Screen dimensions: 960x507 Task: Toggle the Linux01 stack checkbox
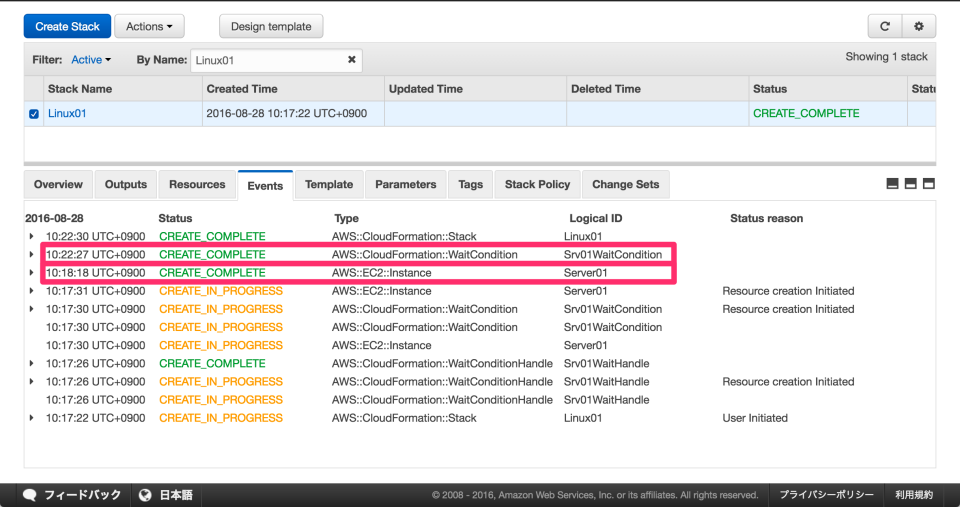(x=34, y=114)
